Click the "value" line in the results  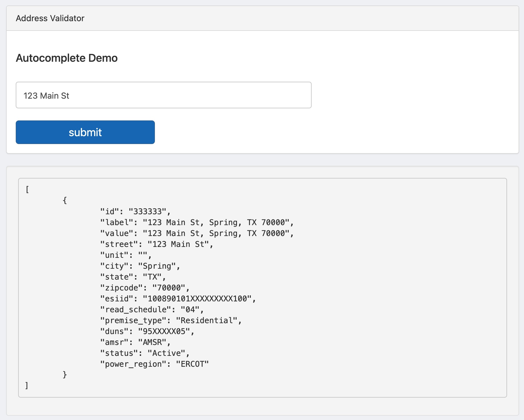pos(197,233)
